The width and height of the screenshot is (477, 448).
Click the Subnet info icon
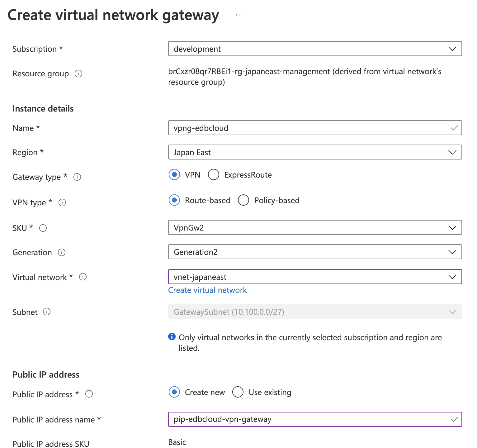coord(47,312)
